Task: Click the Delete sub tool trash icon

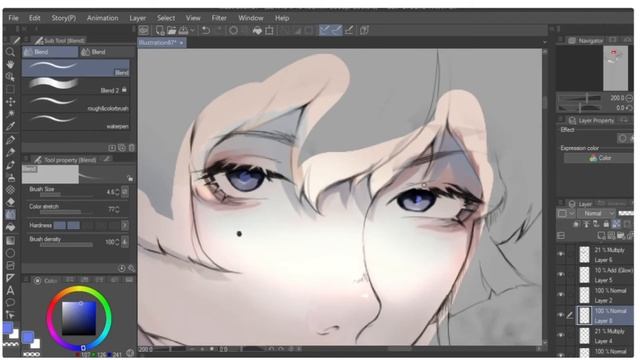Action: (131, 148)
